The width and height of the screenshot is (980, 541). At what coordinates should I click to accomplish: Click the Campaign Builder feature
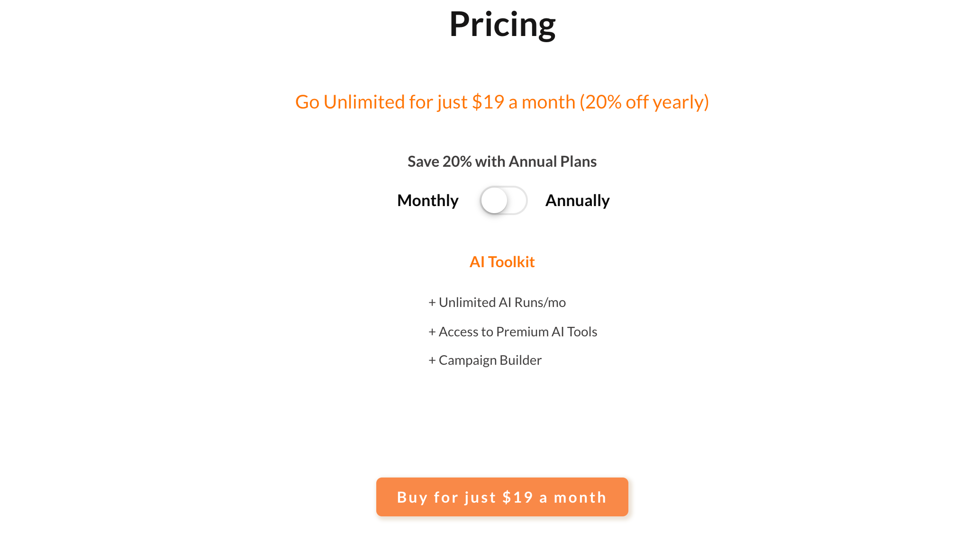tap(490, 360)
